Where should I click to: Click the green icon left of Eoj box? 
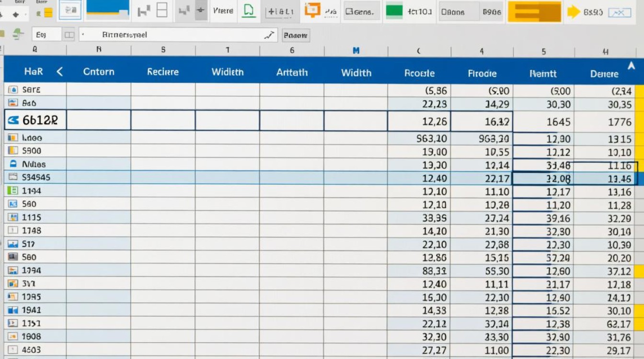(x=18, y=34)
